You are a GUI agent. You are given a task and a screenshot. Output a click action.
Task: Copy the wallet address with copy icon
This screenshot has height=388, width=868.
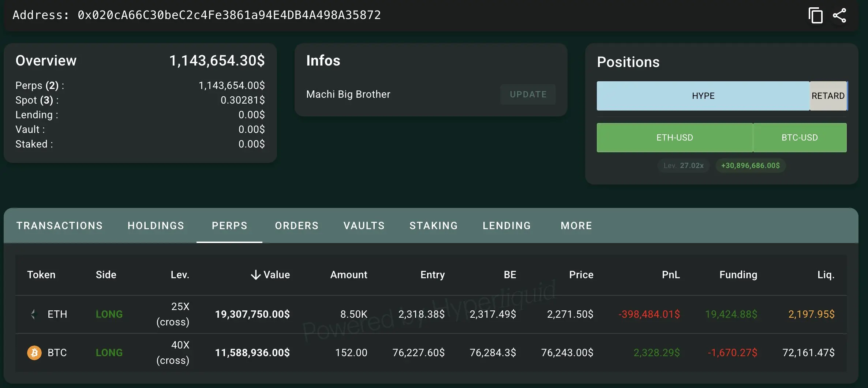coord(815,16)
